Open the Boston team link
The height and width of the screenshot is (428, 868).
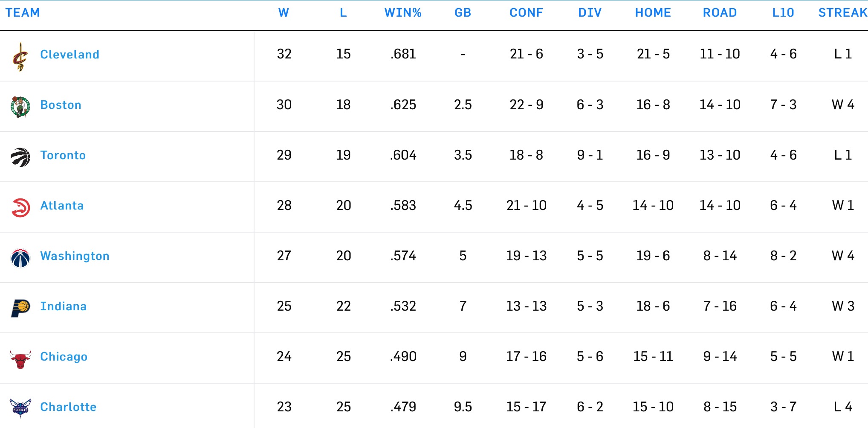[61, 105]
